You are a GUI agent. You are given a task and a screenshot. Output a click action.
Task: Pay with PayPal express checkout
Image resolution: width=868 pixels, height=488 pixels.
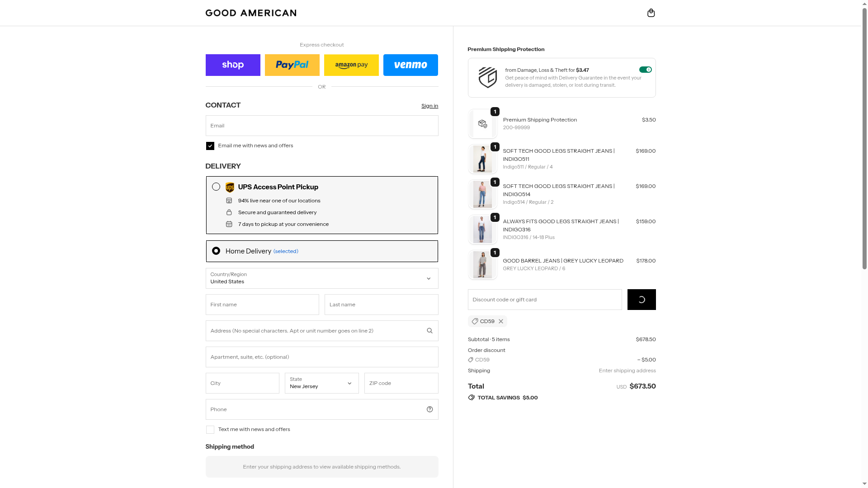[292, 65]
